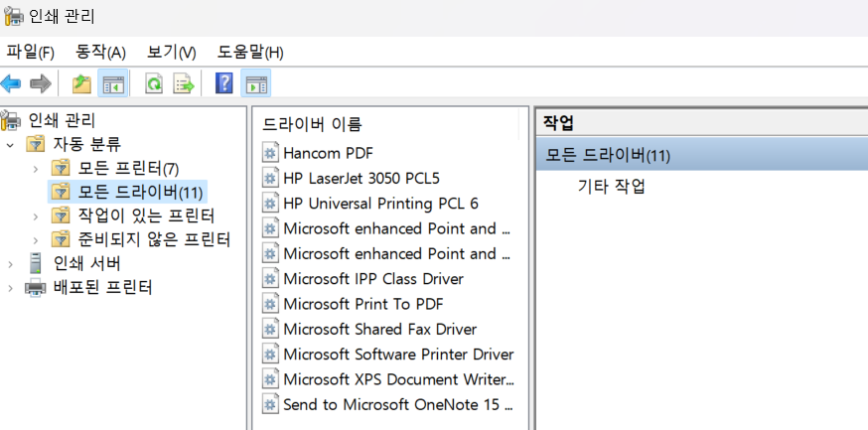Open the 보기(V) menu
This screenshot has width=868, height=430.
coord(171,53)
